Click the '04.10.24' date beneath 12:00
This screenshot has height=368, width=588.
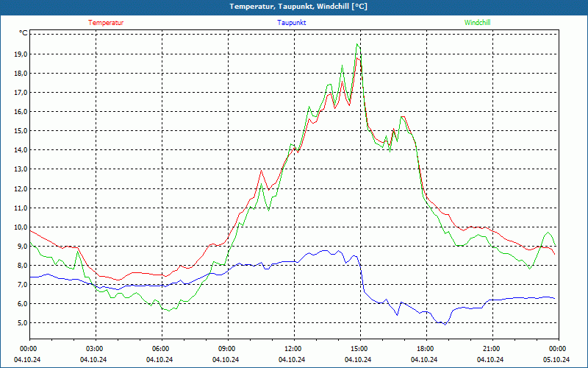[292, 359]
